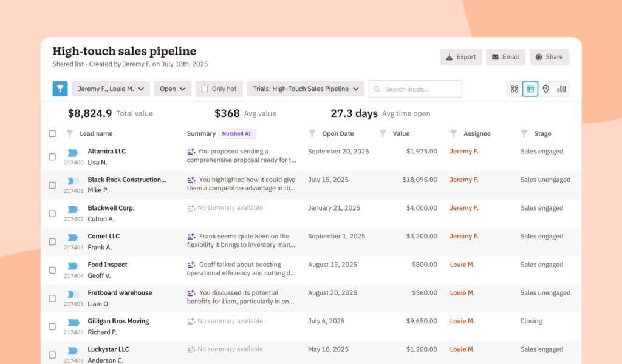Screen dimensions: 622x364
Task: Select all leads using the header checkbox
Action: click(52, 133)
